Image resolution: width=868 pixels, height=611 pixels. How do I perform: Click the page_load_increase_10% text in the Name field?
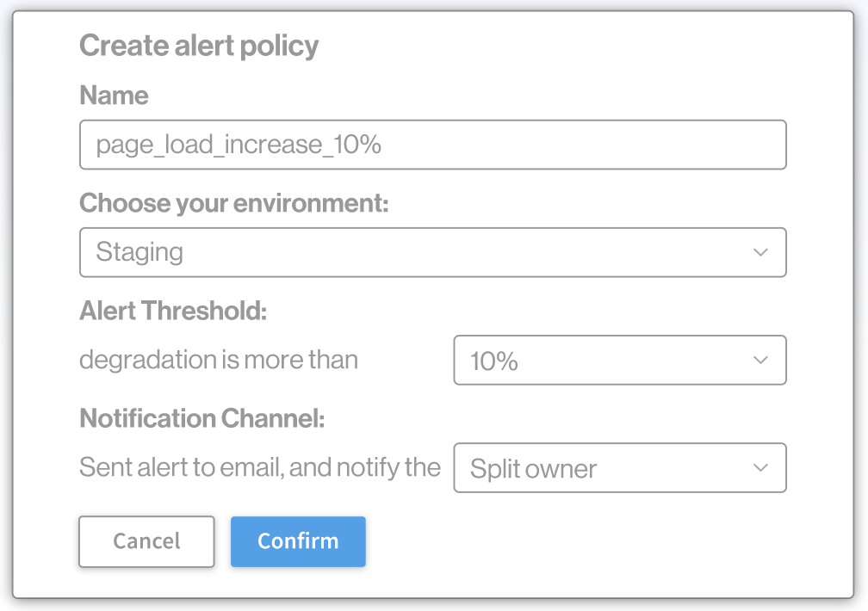[x=239, y=145]
